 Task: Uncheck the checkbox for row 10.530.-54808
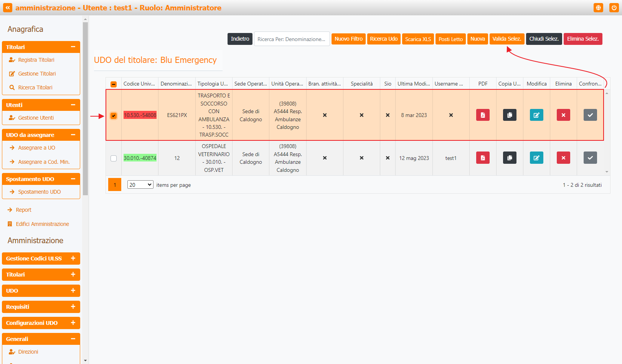114,115
